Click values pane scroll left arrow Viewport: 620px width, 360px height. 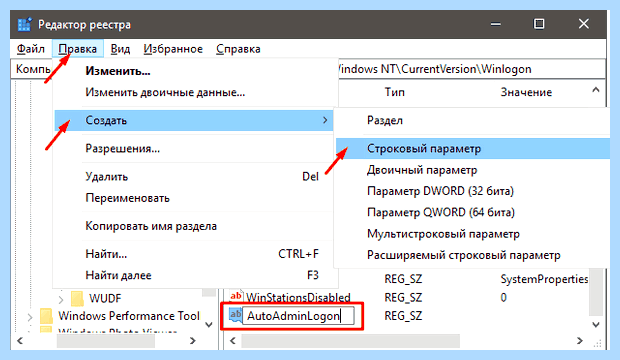(233, 341)
